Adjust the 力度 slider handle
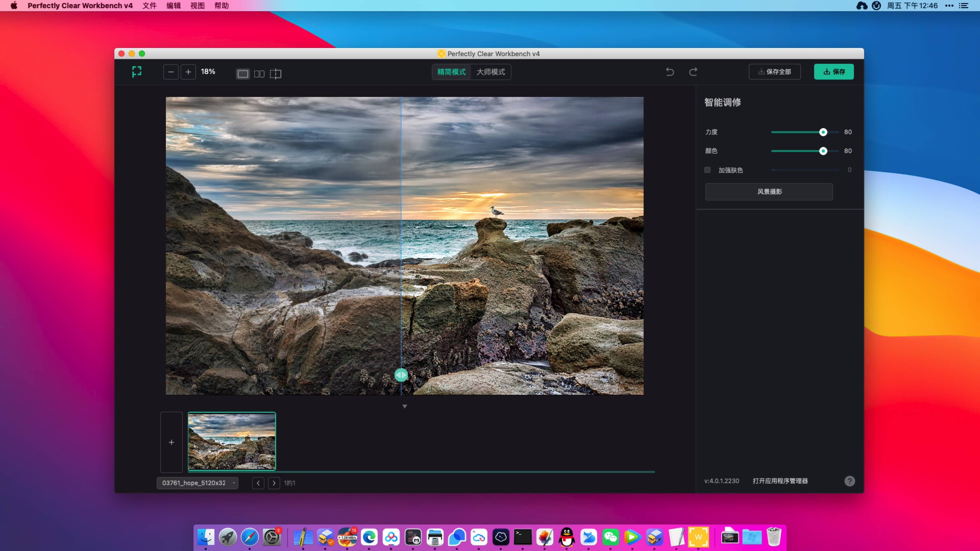 tap(823, 132)
